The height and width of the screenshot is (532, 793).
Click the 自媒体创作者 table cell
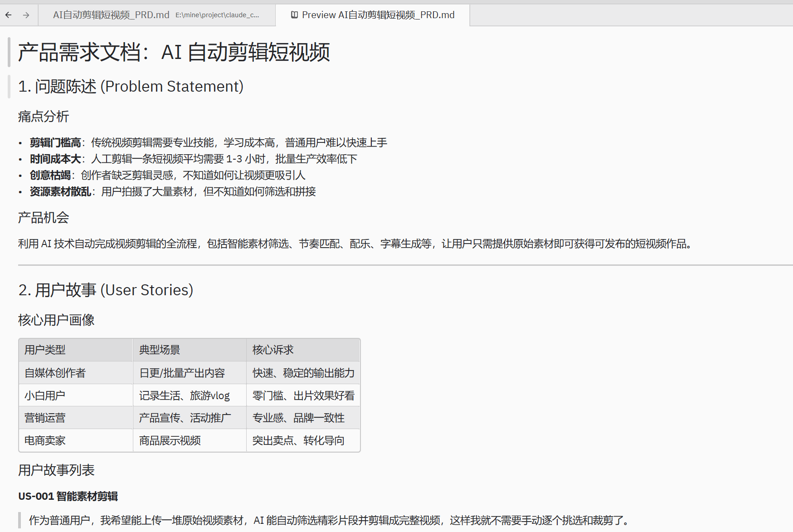[55, 373]
